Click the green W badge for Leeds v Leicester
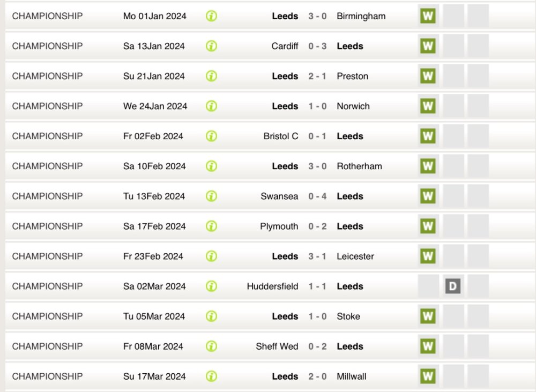The image size is (536, 392). (x=427, y=256)
